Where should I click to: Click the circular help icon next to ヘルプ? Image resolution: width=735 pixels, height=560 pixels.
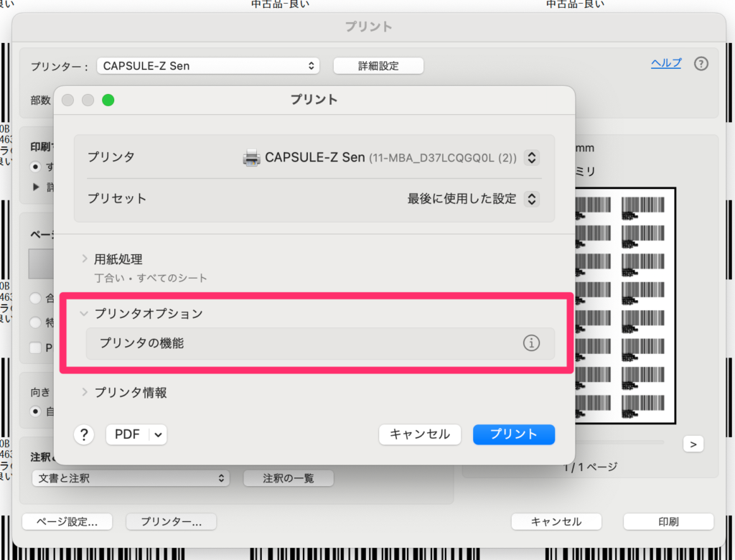coord(701,64)
